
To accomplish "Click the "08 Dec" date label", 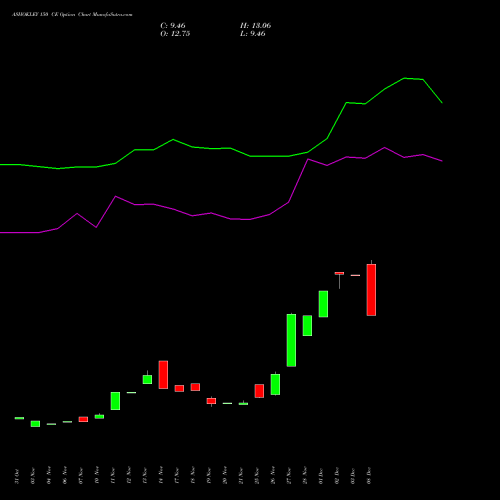I will [x=369, y=476].
